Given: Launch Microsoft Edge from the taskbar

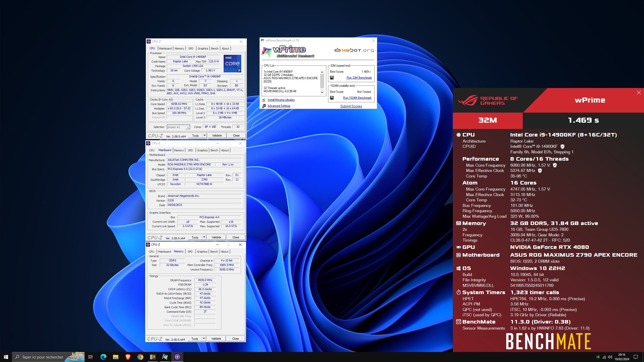Looking at the screenshot, I should pos(103,357).
